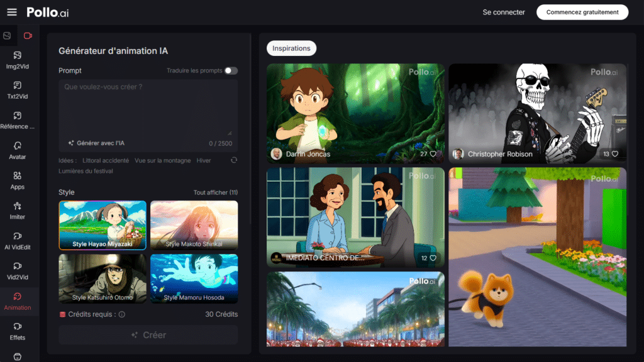The width and height of the screenshot is (644, 362).
Task: Open Avatar tool
Action: coord(17,151)
